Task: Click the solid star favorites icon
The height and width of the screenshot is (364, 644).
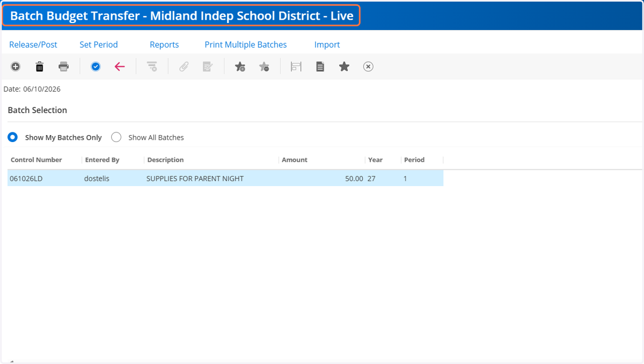Action: point(344,66)
